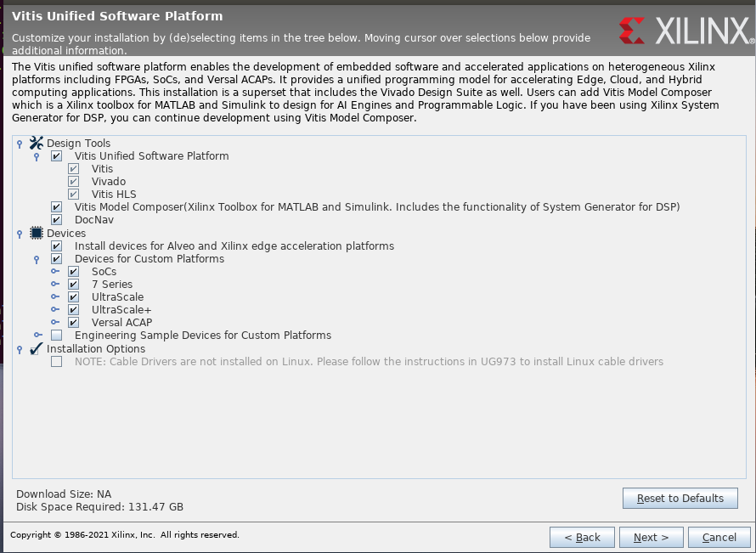Screen dimensions: 756x553
Task: Collapse Devices for Custom Platforms node
Action: tap(37, 259)
